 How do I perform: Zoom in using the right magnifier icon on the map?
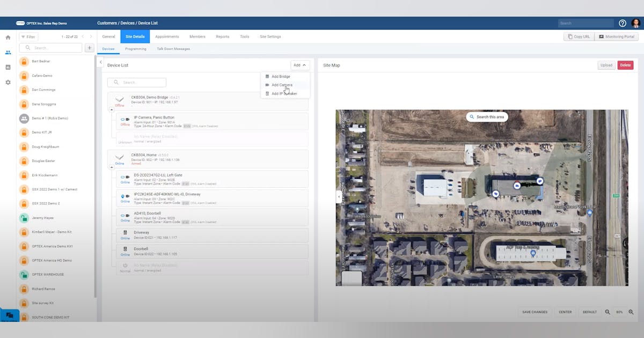tap(631, 312)
